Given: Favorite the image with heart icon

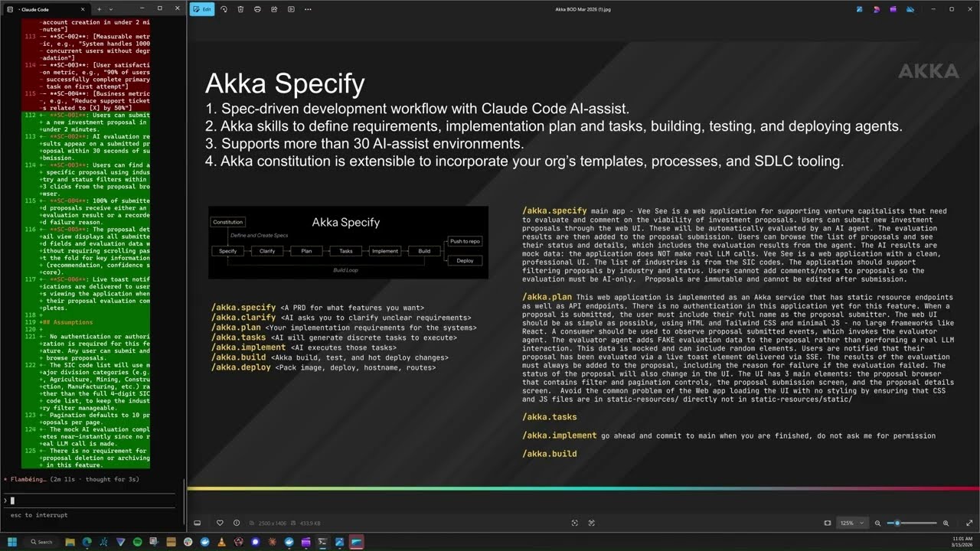Looking at the screenshot, I should point(220,523).
